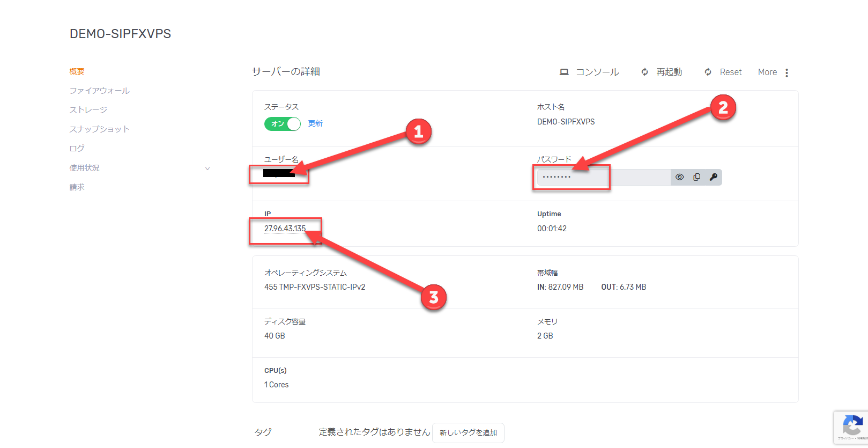Click the サーバーの詳細 heading
Image resolution: width=868 pixels, height=448 pixels.
pos(286,71)
